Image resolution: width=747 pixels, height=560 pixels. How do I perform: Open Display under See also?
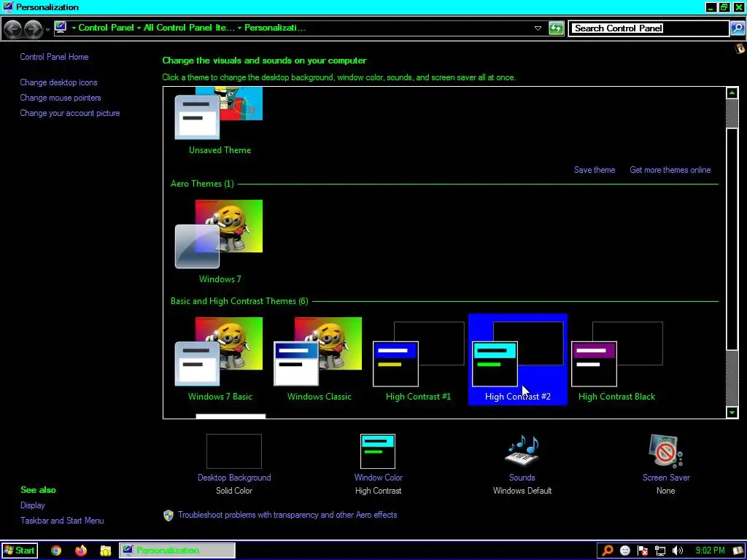(x=32, y=505)
